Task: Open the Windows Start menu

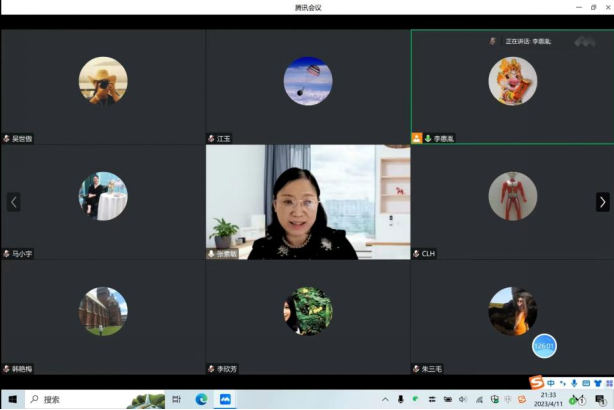Action: point(12,399)
